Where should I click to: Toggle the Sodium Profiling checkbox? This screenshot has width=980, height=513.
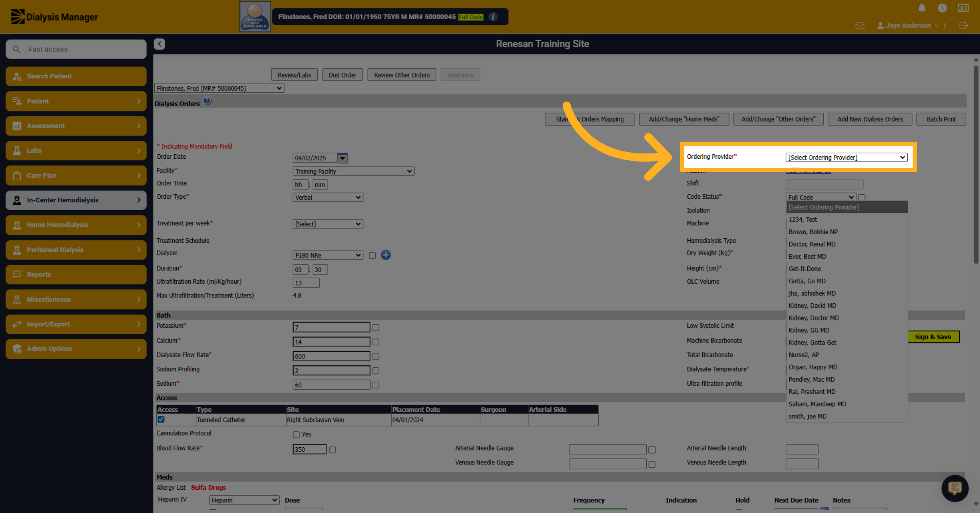(376, 371)
